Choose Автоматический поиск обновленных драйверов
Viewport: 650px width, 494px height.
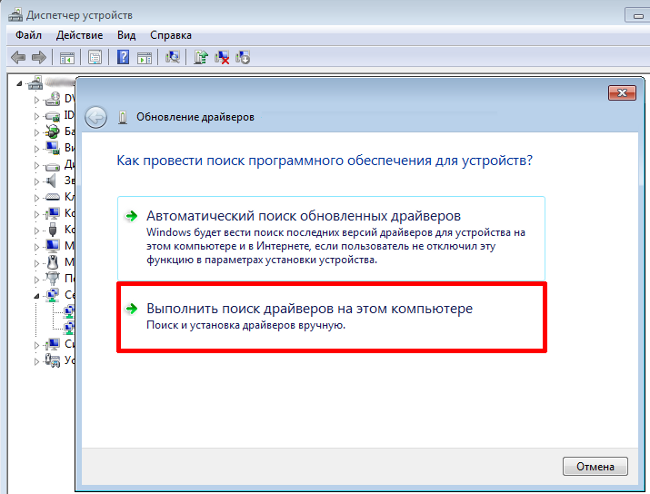tap(305, 216)
